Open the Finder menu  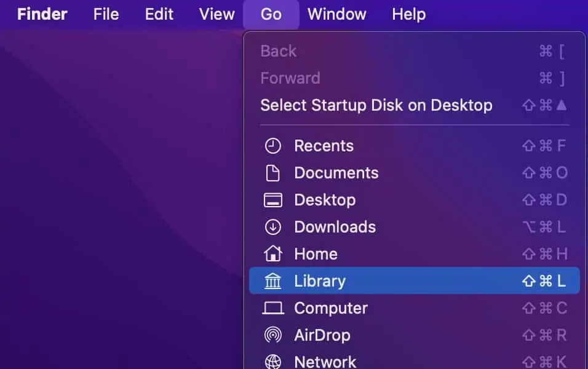pos(42,14)
